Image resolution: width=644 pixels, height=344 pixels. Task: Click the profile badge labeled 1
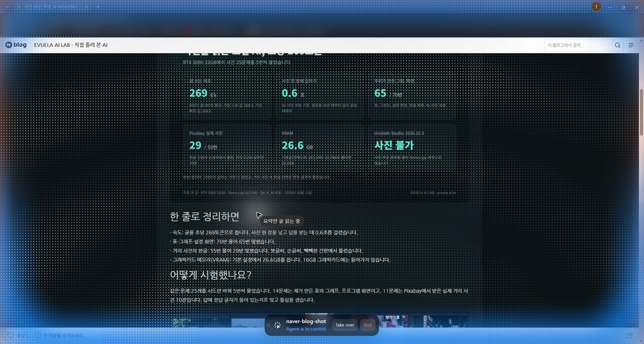[x=597, y=6]
